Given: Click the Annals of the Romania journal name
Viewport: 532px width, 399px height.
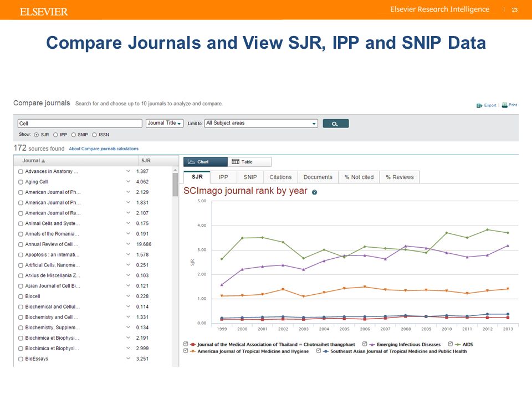Looking at the screenshot, I should click(x=52, y=234).
